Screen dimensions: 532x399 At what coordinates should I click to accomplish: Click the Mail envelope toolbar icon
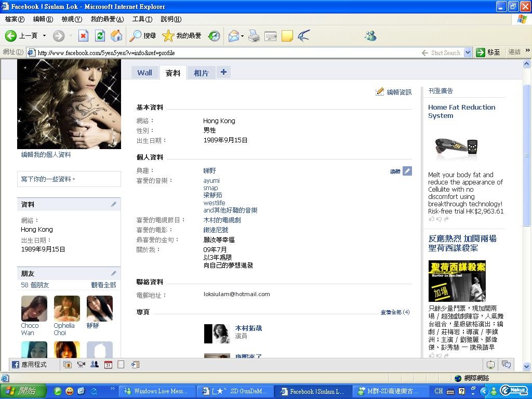233,36
